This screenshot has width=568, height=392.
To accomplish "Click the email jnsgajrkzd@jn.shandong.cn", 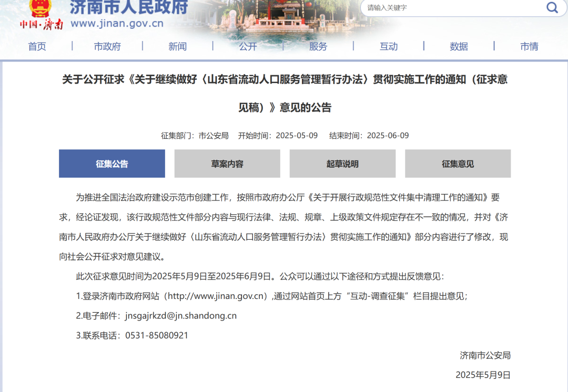I will pyautogui.click(x=181, y=316).
